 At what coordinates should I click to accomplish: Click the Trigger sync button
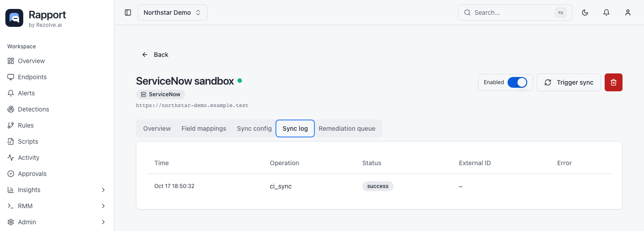point(569,82)
